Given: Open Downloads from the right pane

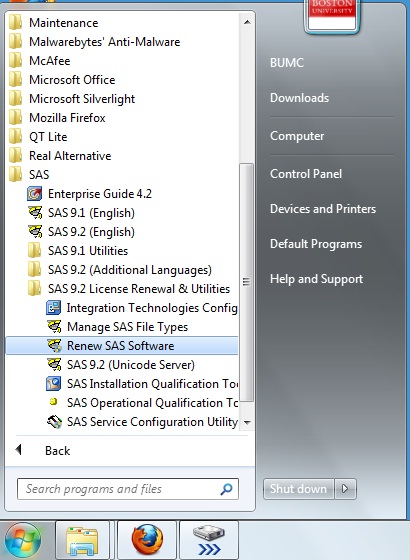Looking at the screenshot, I should tap(299, 98).
